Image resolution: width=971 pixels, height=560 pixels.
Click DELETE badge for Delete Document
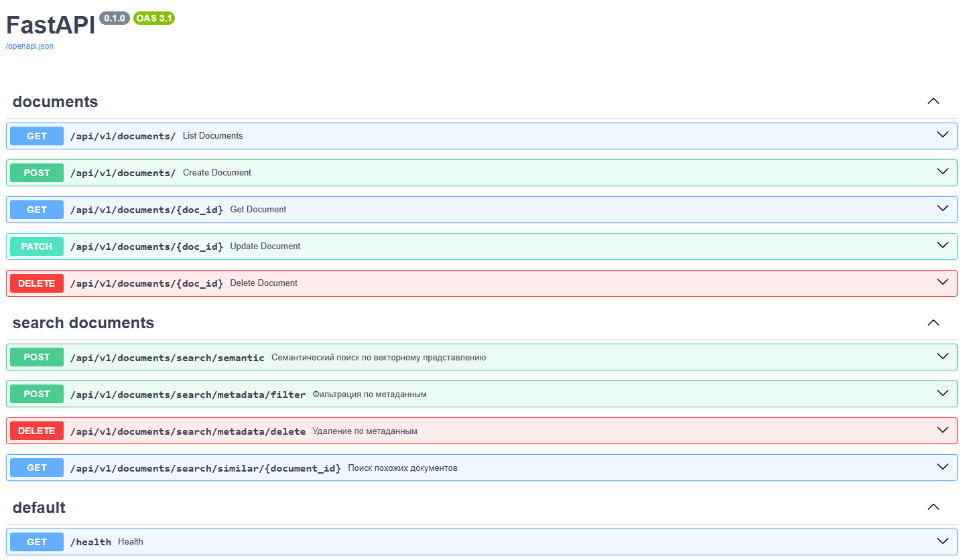click(x=37, y=283)
